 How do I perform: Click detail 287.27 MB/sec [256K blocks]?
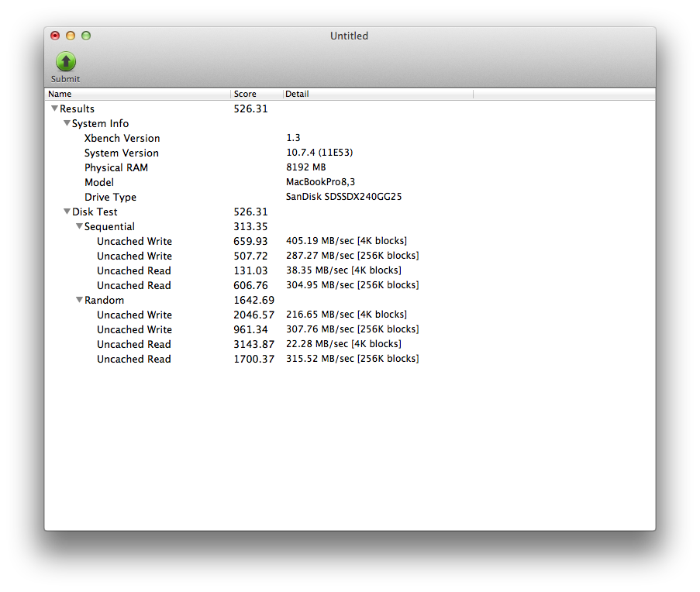click(353, 256)
